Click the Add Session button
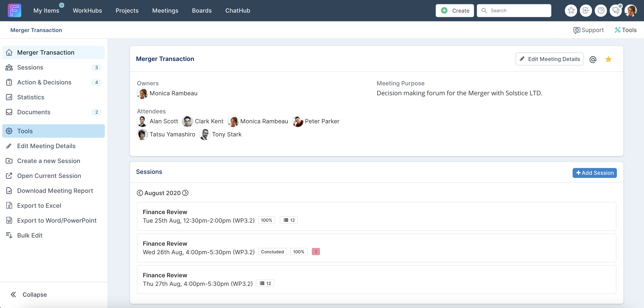The height and width of the screenshot is (308, 644). click(x=595, y=173)
